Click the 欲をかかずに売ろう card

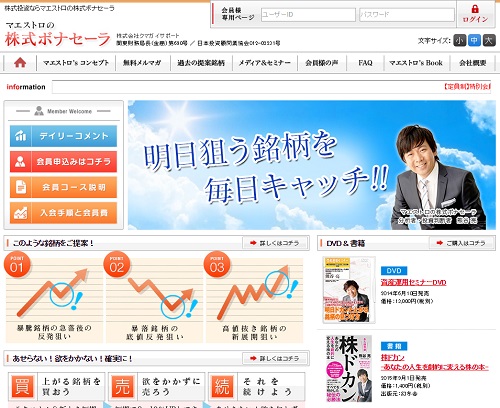pyautogui.click(x=156, y=387)
